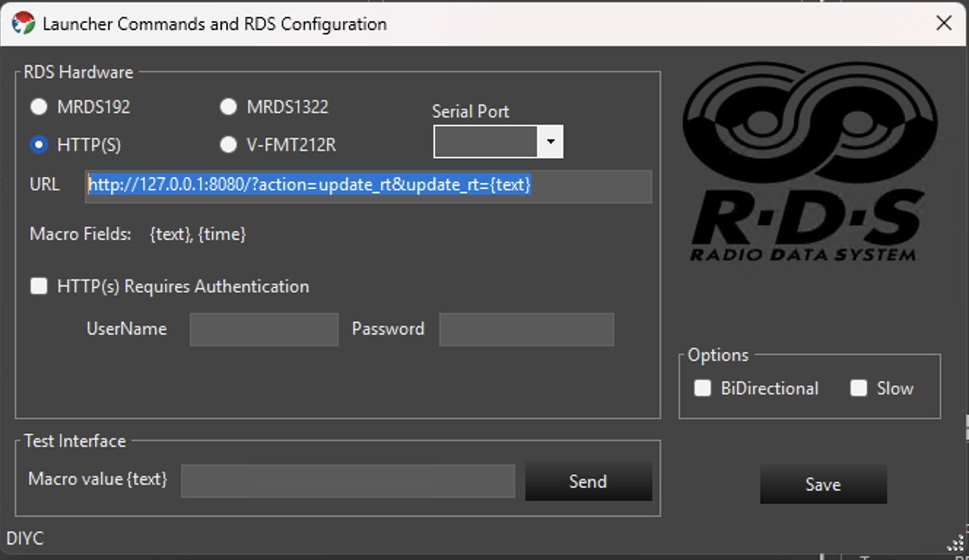969x560 pixels.
Task: Click the Macro Fields {text} label
Action: click(137, 234)
